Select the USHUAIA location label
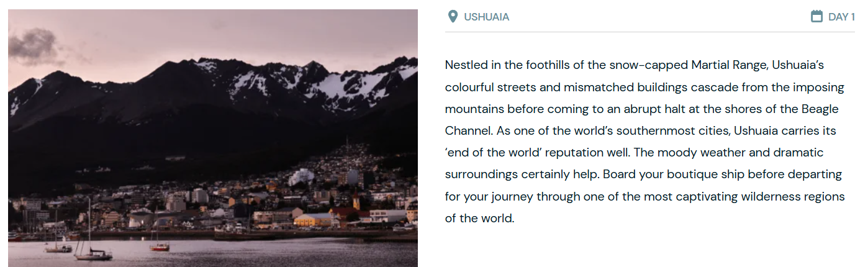 pyautogui.click(x=486, y=17)
